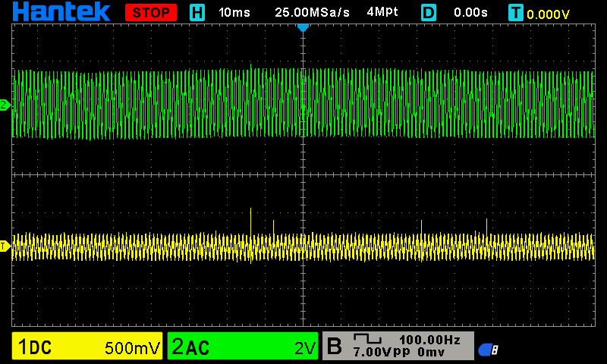Image resolution: width=607 pixels, height=364 pixels.
Task: Click the blue USB storage icon
Action: pos(488,350)
